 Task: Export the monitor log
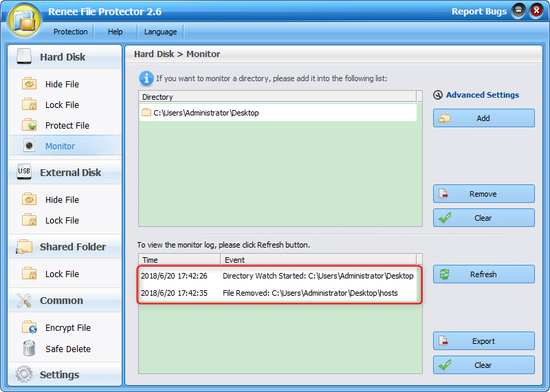click(x=483, y=341)
